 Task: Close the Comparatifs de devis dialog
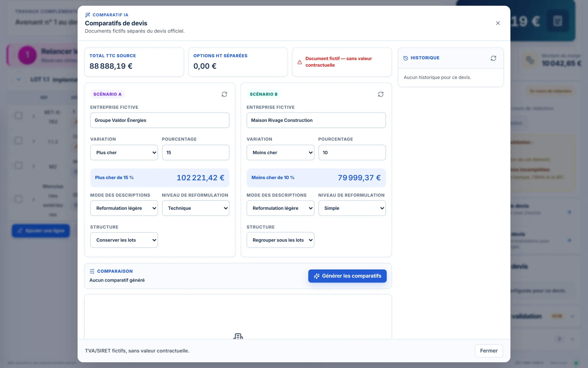coord(498,23)
